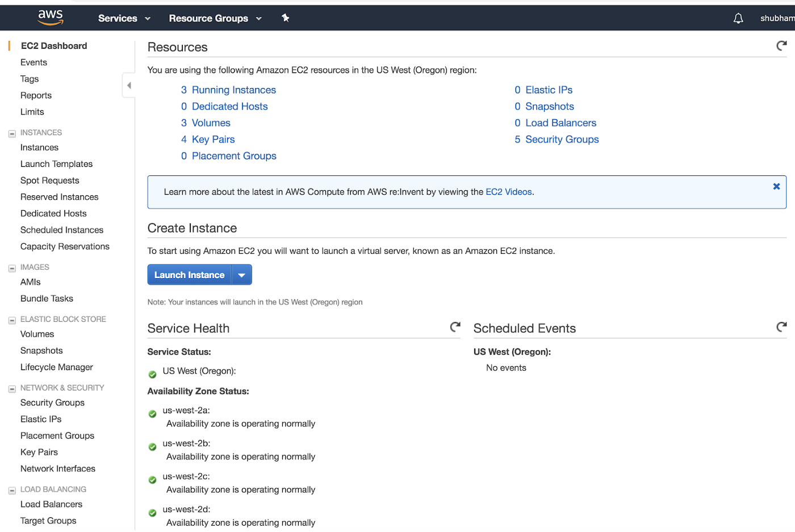This screenshot has height=532, width=795.
Task: Go to Events in the sidebar
Action: tap(34, 62)
